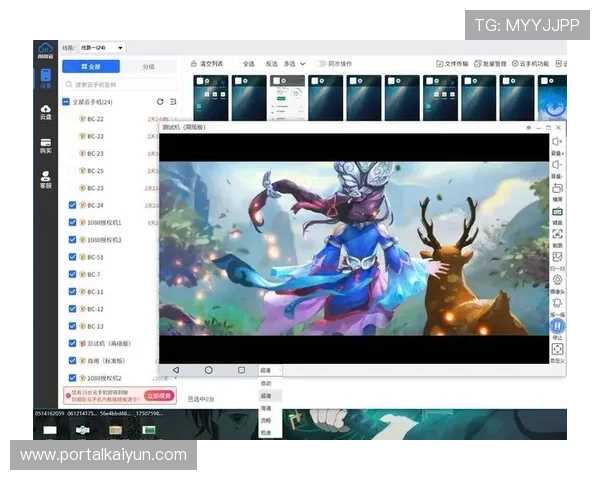Uncheck the 1080授权机1 checkbox
600x480 pixels.
pyautogui.click(x=72, y=222)
